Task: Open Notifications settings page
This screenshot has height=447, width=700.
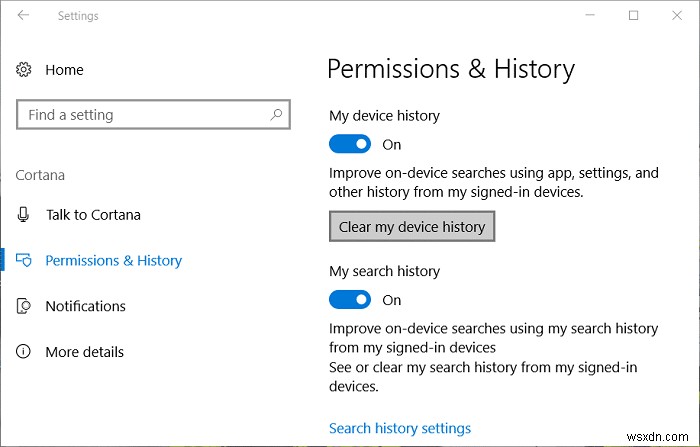Action: [x=85, y=306]
